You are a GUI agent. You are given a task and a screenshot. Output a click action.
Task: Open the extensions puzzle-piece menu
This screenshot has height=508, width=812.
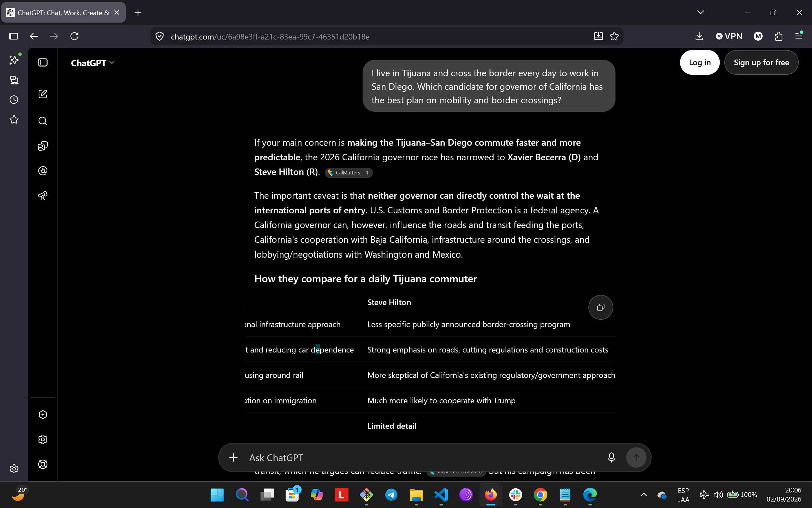(779, 36)
